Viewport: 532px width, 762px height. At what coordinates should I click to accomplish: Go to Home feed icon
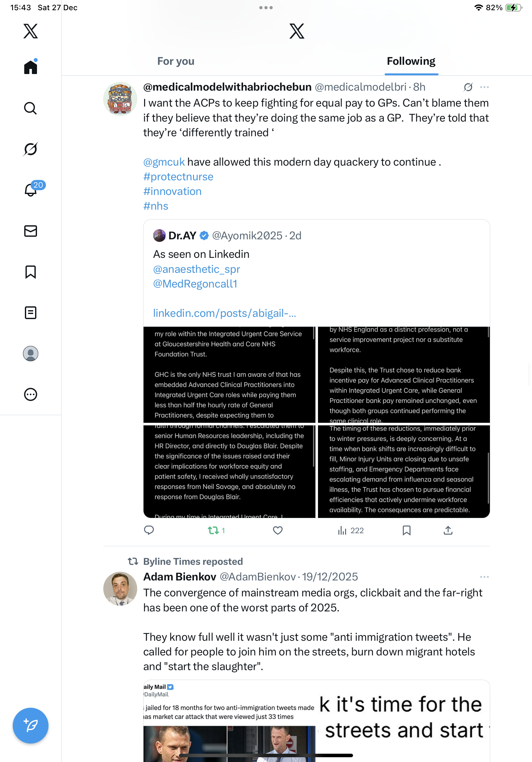(31, 67)
